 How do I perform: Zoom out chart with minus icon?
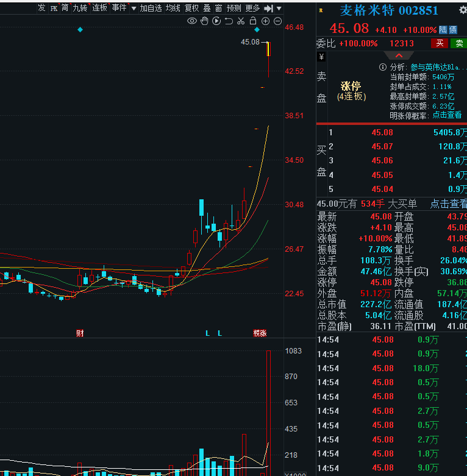(277, 21)
